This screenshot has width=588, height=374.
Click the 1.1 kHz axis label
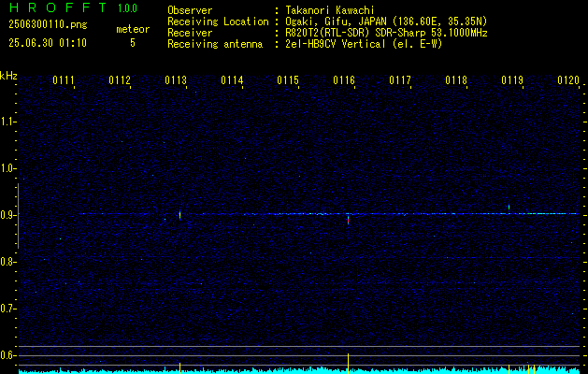(x=8, y=122)
